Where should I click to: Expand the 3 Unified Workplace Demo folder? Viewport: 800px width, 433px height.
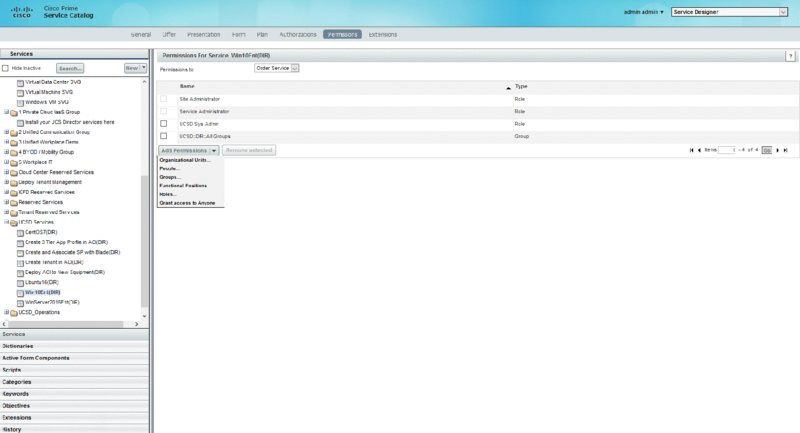[7, 142]
